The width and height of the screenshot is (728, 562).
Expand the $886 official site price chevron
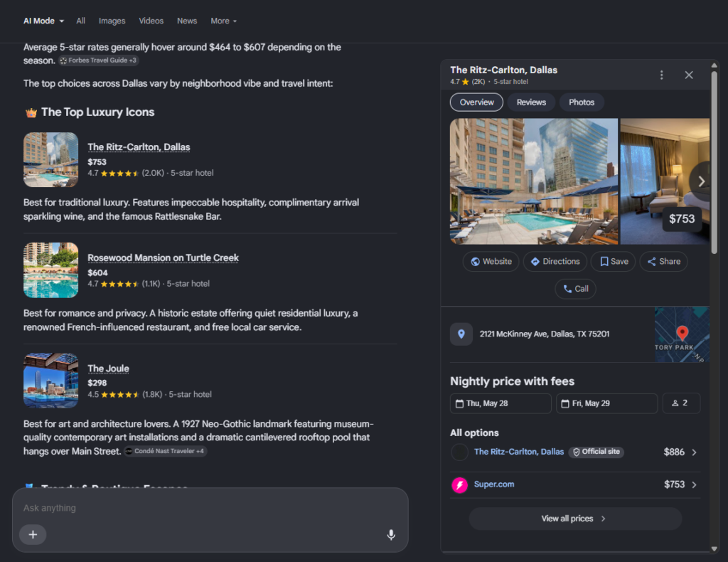click(x=694, y=452)
